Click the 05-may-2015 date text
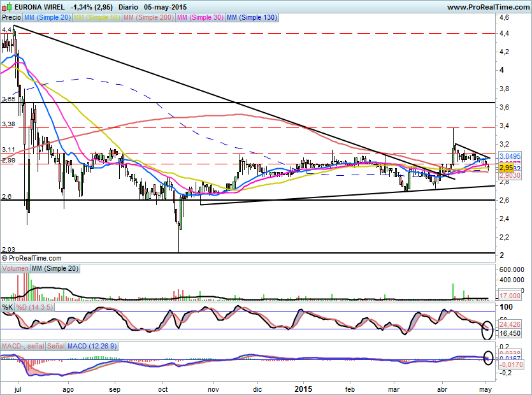This screenshot has width=532, height=395. tap(165, 7)
